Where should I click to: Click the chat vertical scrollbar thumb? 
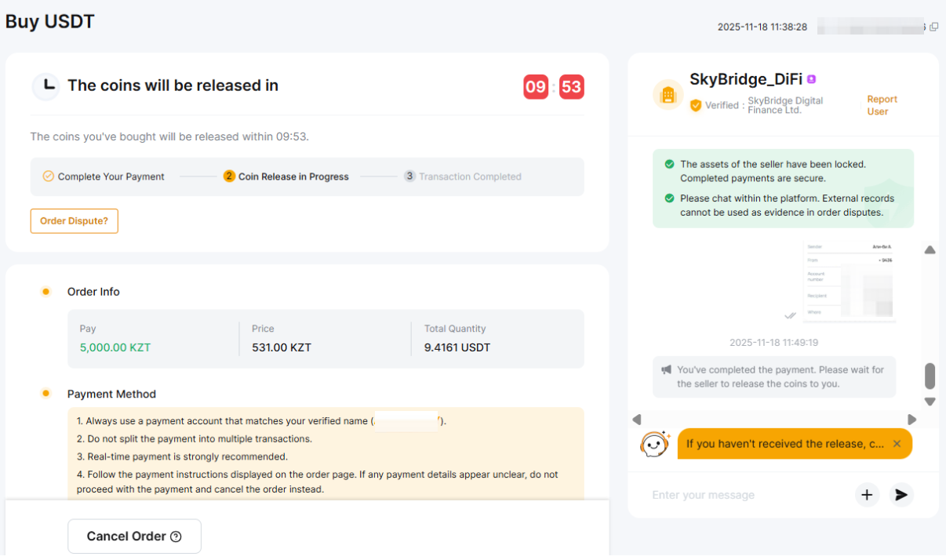(930, 376)
